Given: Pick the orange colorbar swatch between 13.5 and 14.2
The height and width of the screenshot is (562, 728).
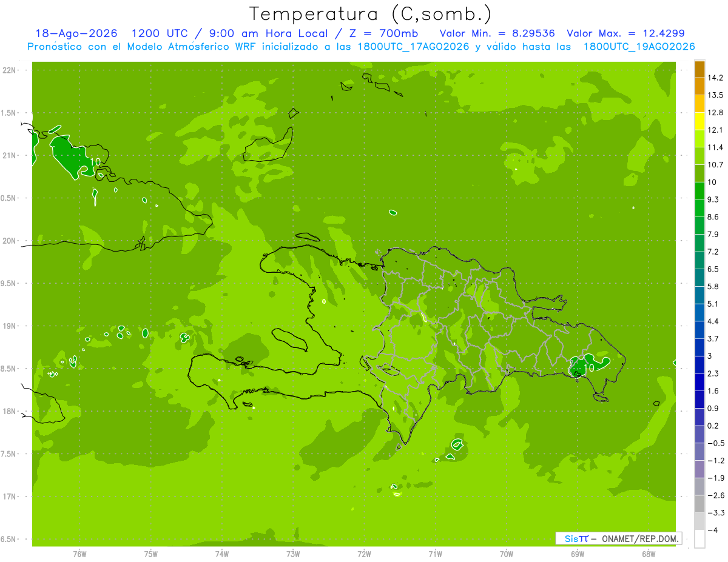Looking at the screenshot, I should [x=699, y=87].
